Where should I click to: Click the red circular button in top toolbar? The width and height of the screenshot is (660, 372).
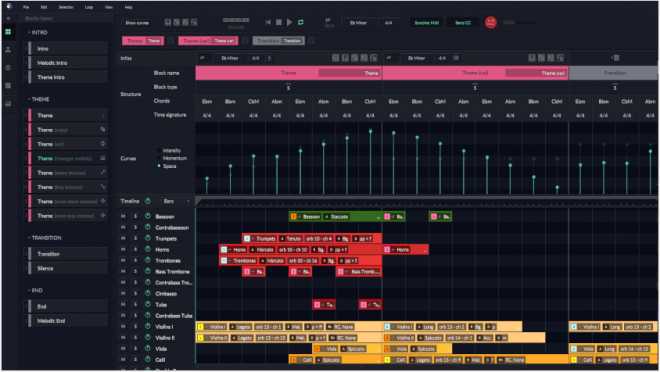[490, 22]
